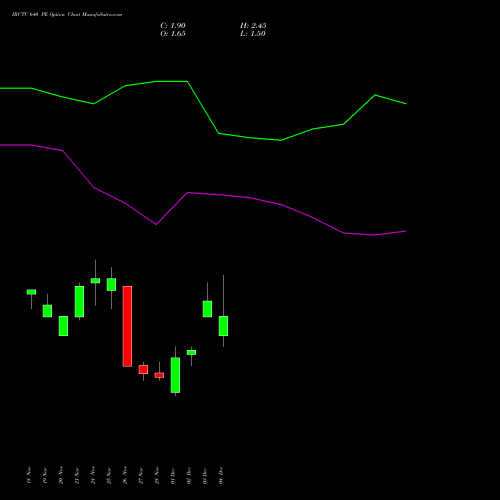Select the tall green candlestick on 01 Dec
This screenshot has width=500, height=500.
coord(175,375)
